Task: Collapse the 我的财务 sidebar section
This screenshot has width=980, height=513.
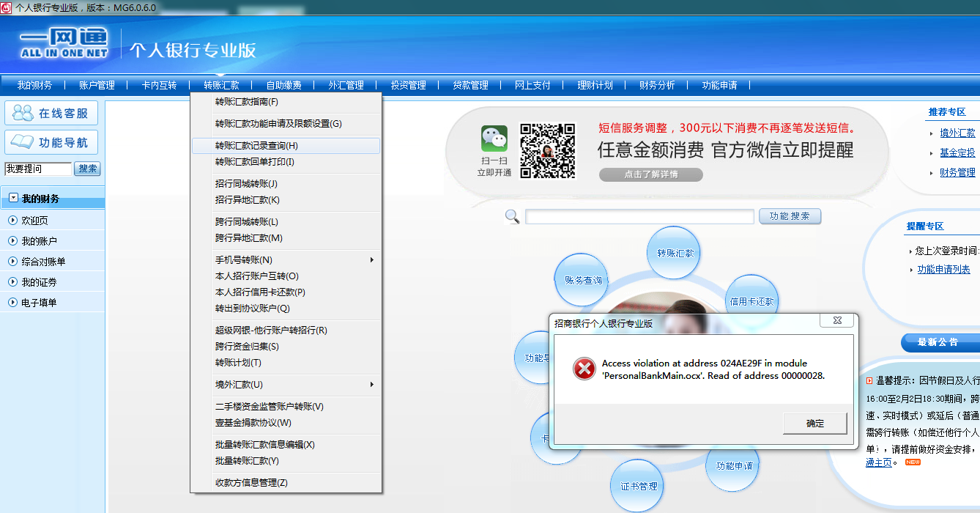Action: tap(13, 198)
